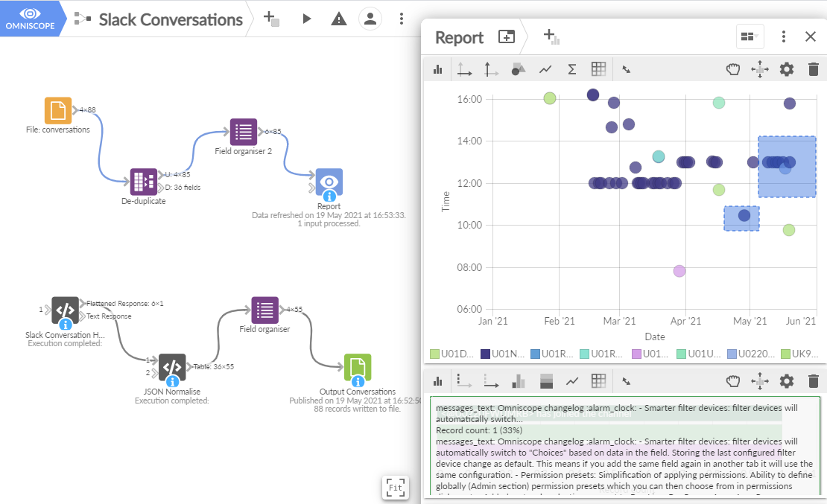This screenshot has width=827, height=504.
Task: Click the 88 records written to file text
Action: coord(357,409)
